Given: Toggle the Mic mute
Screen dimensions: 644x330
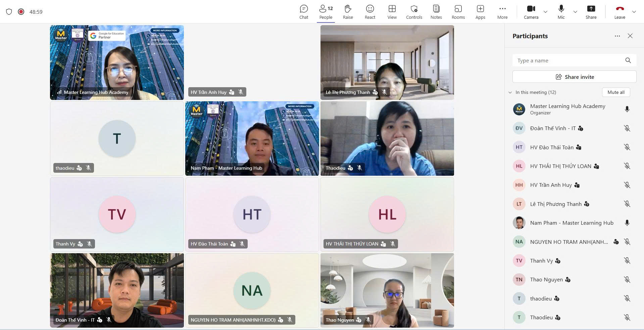Looking at the screenshot, I should click(561, 12).
